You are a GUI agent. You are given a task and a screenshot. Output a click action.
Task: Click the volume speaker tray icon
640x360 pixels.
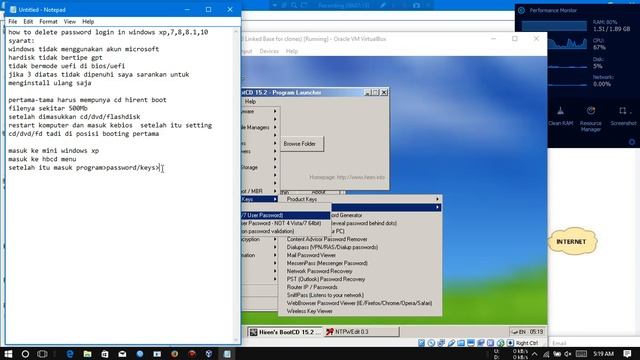click(x=568, y=354)
